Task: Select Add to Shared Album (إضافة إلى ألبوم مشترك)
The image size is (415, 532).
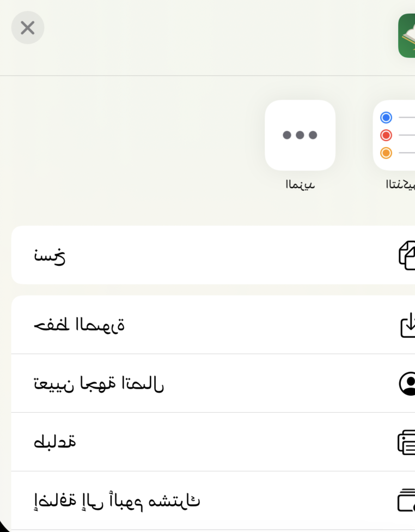Action: point(117,500)
